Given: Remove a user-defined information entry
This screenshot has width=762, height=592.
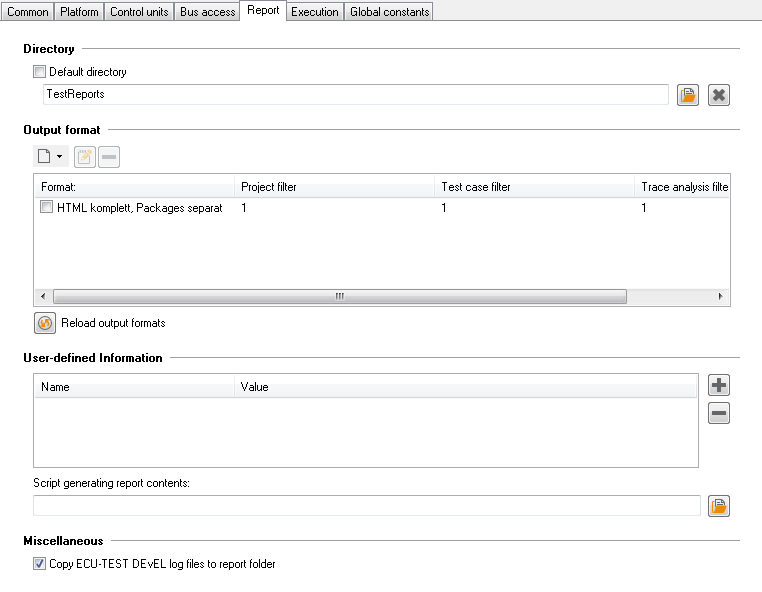Looking at the screenshot, I should pos(719,413).
